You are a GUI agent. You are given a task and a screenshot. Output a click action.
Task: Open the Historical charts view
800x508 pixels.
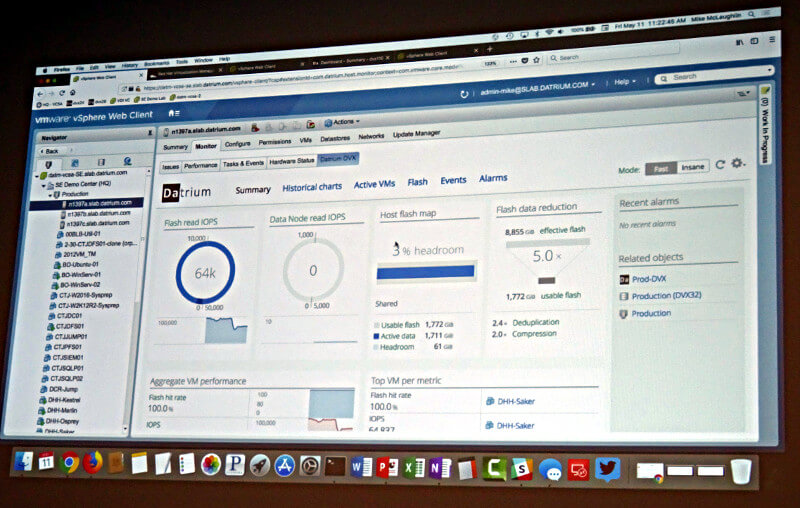312,187
